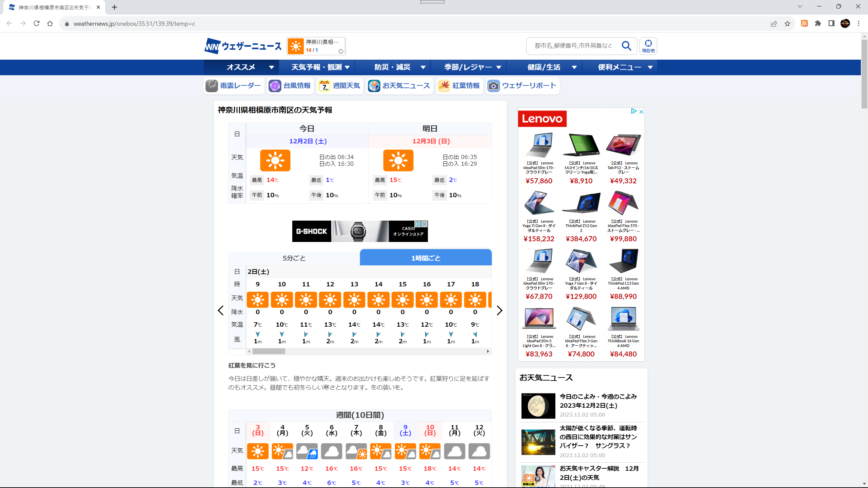
Task: Click previous arrow on hourly forecast
Action: [x=221, y=310]
